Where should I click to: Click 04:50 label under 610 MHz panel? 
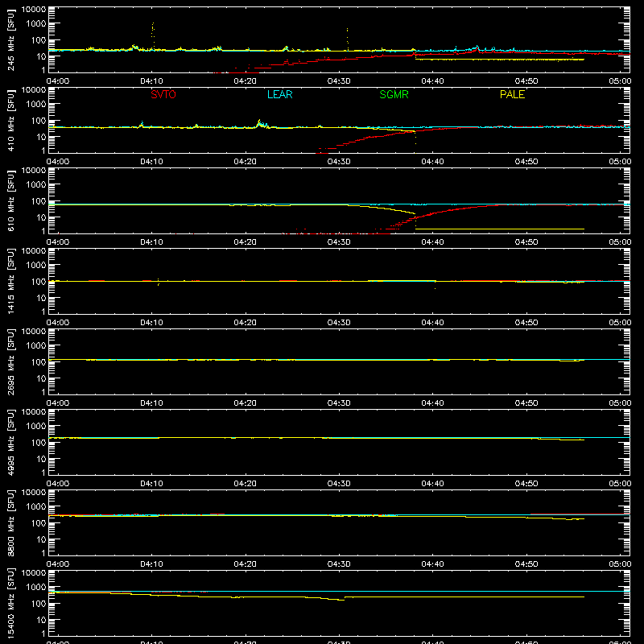tap(526, 242)
